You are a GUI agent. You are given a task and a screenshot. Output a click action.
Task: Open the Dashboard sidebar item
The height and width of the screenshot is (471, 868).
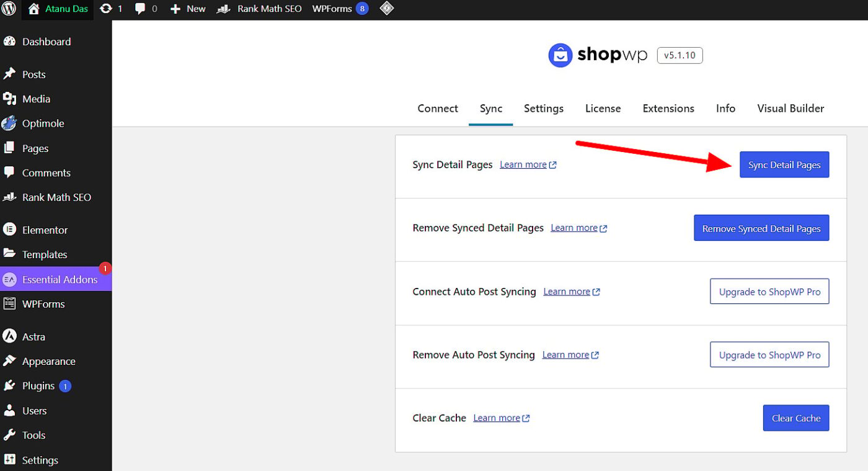56,42
